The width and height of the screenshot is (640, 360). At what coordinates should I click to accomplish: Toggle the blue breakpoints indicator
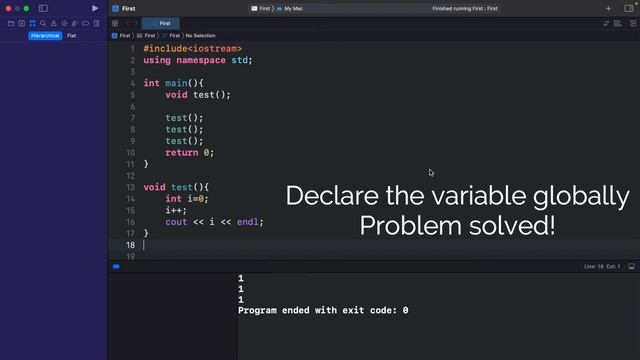116,267
